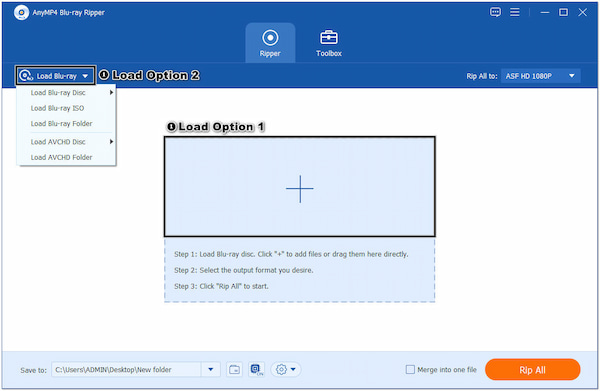Screen dimensions: 600x391
Task: Click the hardware acceleration icon
Action: click(x=256, y=370)
